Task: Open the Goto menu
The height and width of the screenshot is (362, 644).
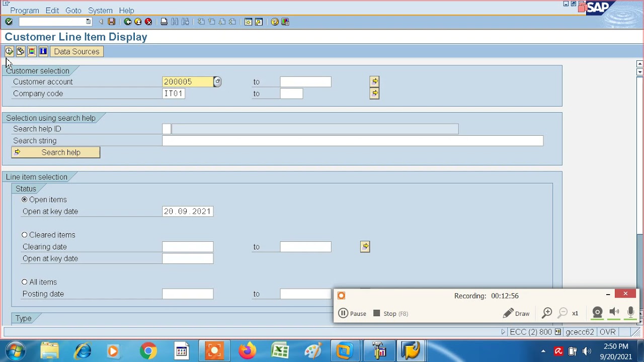Action: [x=73, y=10]
